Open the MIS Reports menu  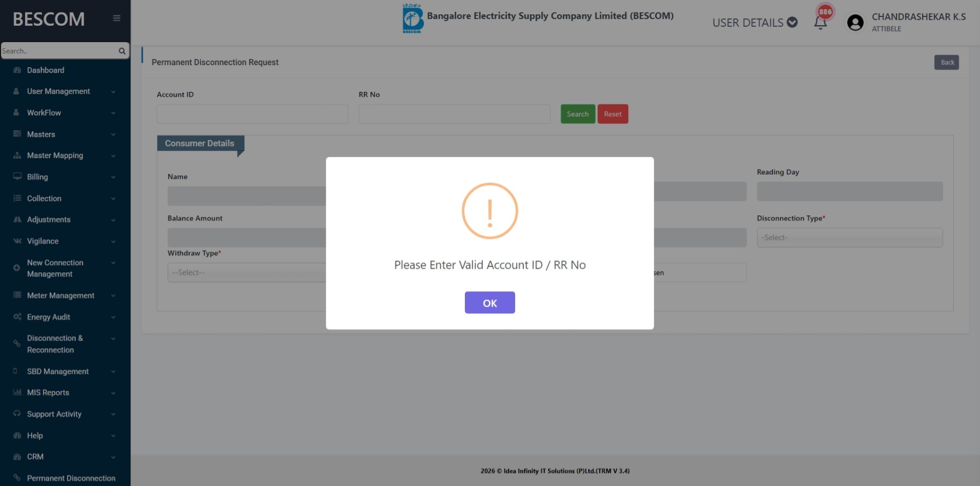(65, 393)
